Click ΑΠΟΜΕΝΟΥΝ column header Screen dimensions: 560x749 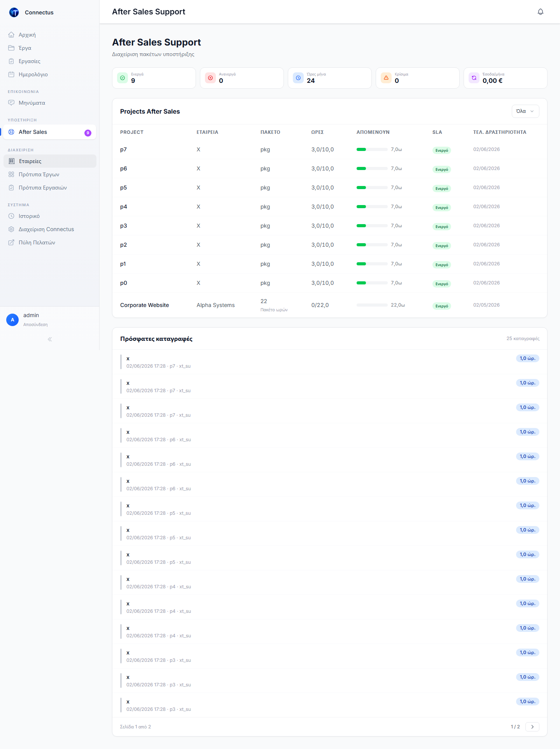point(373,132)
